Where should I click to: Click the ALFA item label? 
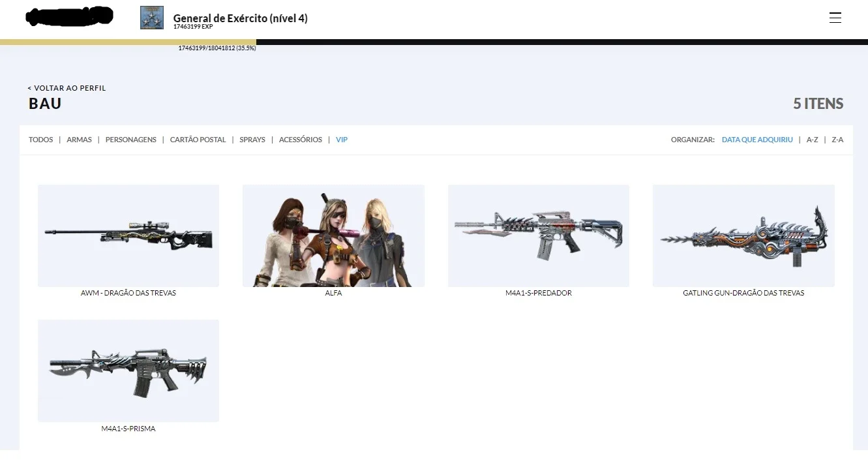(333, 293)
